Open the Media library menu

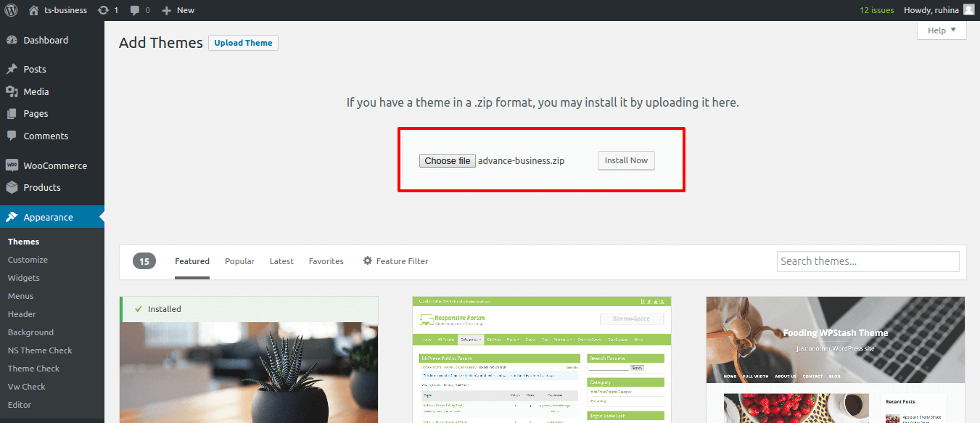point(36,92)
